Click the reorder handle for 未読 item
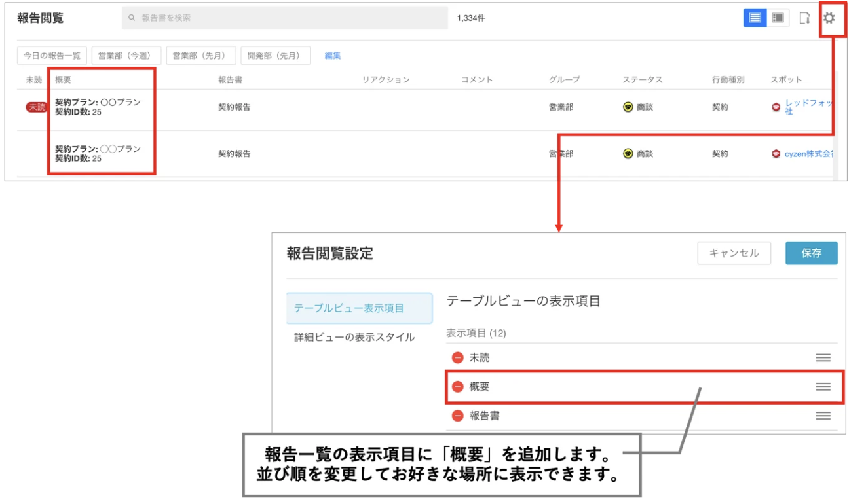This screenshot has width=866, height=504. pos(823,358)
